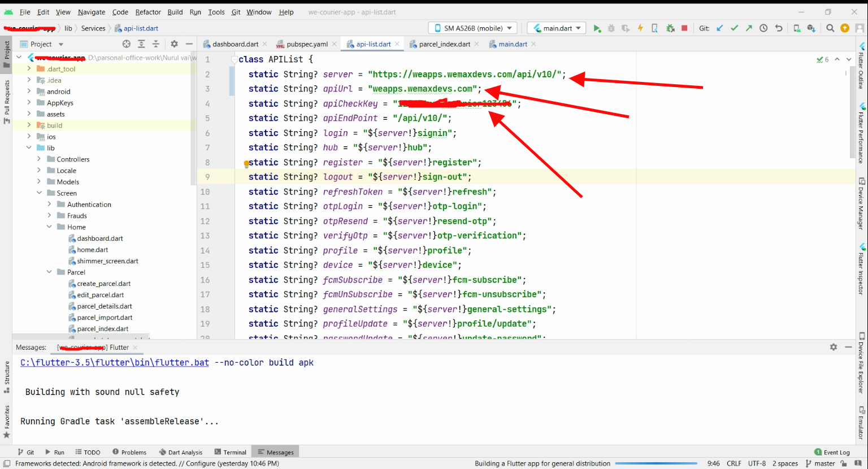The height and width of the screenshot is (469, 868).
Task: Run the app with green play button
Action: [x=597, y=28]
